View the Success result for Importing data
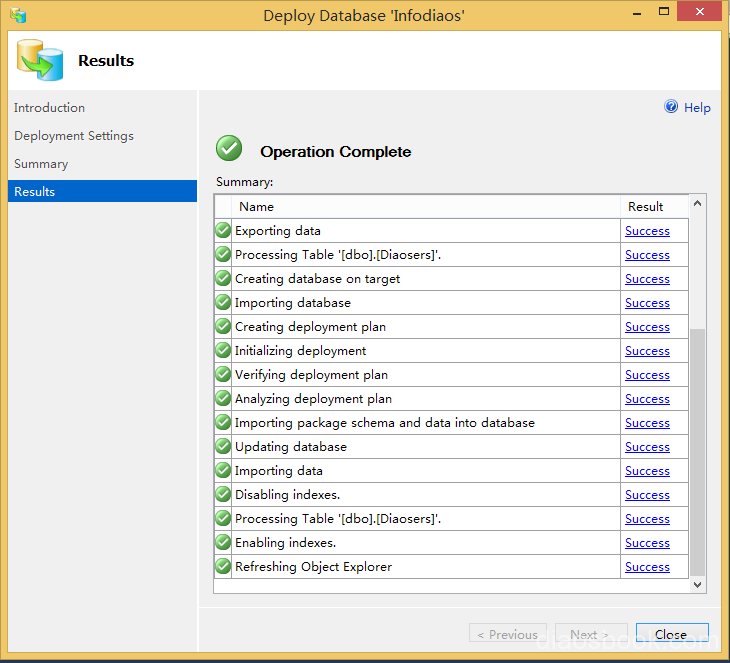This screenshot has height=663, width=730. pyautogui.click(x=647, y=471)
